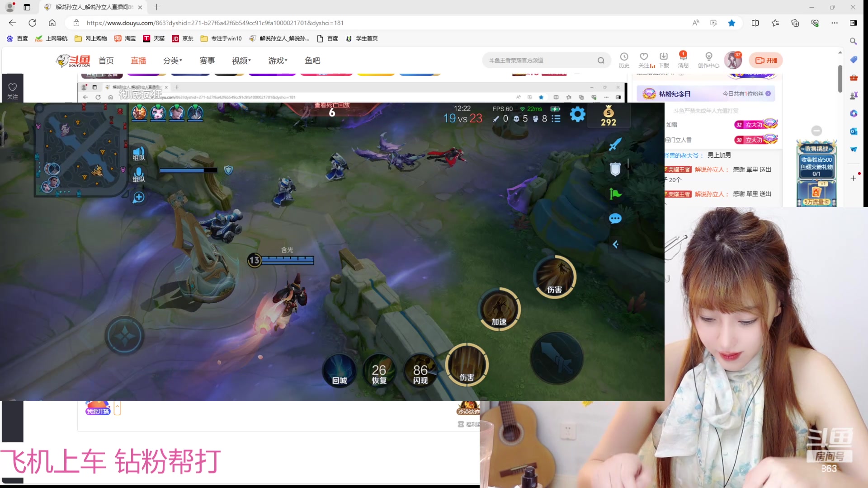868x488 pixels.
Task: Open game settings gear icon
Action: pos(577,114)
